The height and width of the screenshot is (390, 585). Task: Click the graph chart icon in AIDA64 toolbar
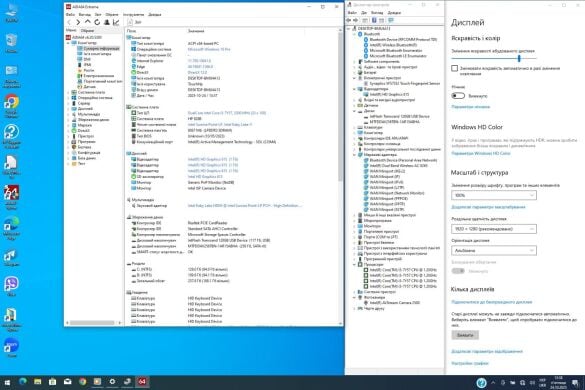116,22
